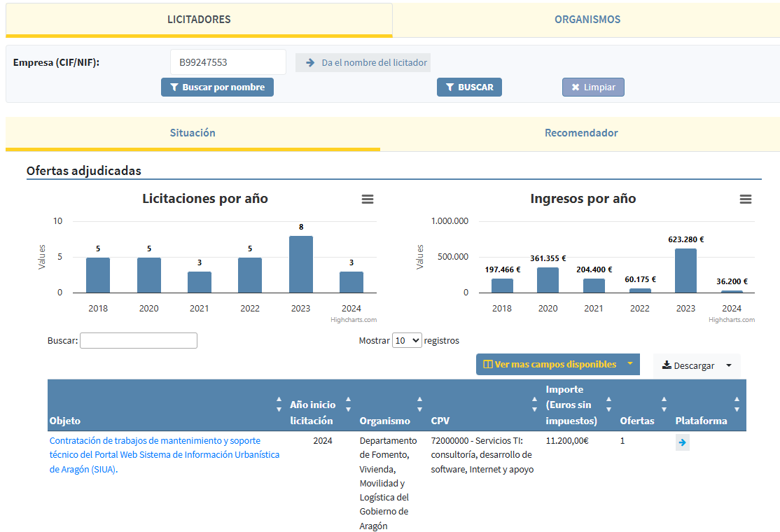Click the 197.466 € data label

[503, 269]
